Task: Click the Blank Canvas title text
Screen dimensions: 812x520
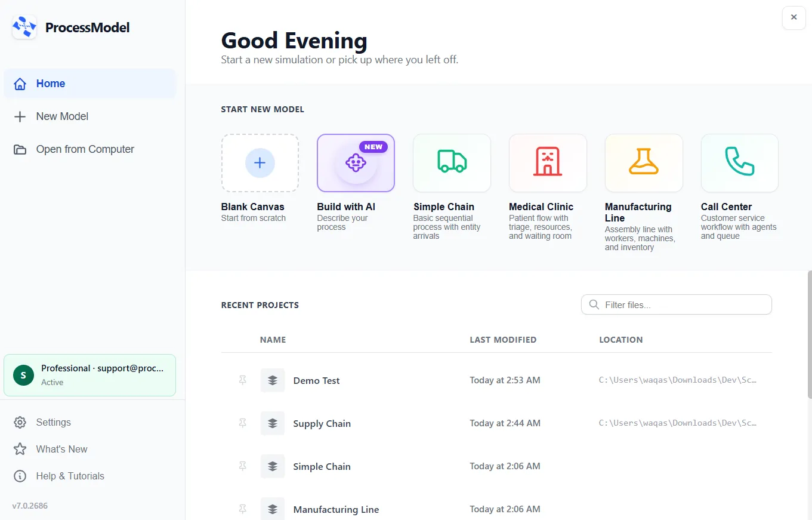Action: 253,207
